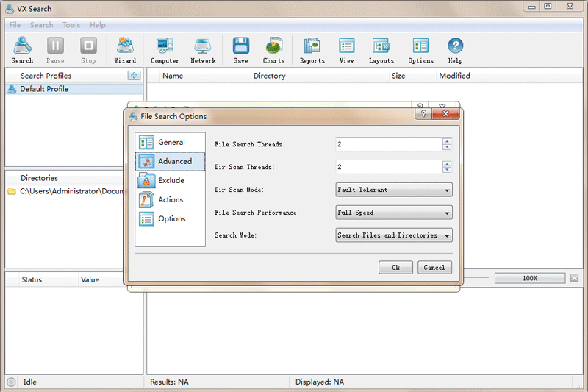Click the Computer toolbar icon

click(165, 50)
